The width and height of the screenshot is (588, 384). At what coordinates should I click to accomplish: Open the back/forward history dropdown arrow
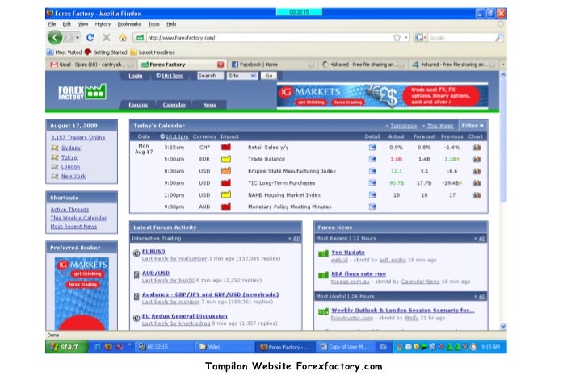pos(78,37)
